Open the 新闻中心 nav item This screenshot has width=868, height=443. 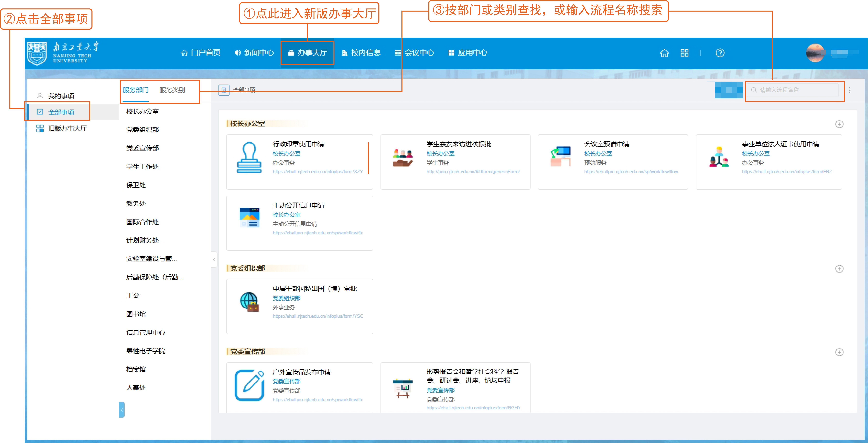pos(254,53)
